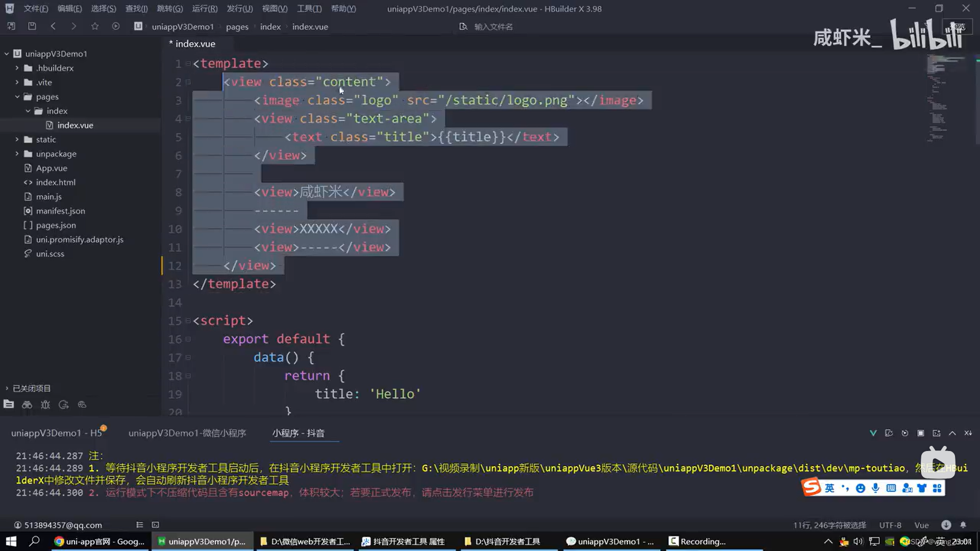Screen dimensions: 980x551
Task: Go back with the left arrow icon
Action: click(53, 26)
